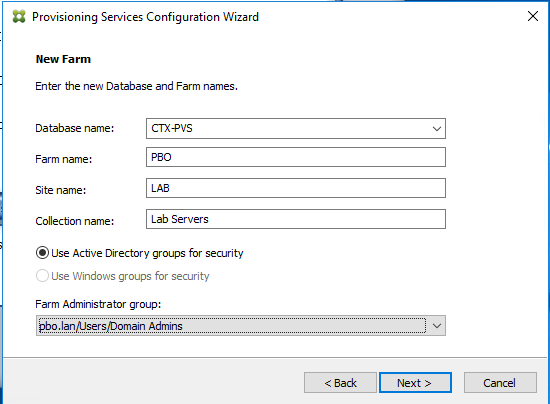This screenshot has width=550, height=404.
Task: Click the Collection name input field
Action: click(x=296, y=219)
